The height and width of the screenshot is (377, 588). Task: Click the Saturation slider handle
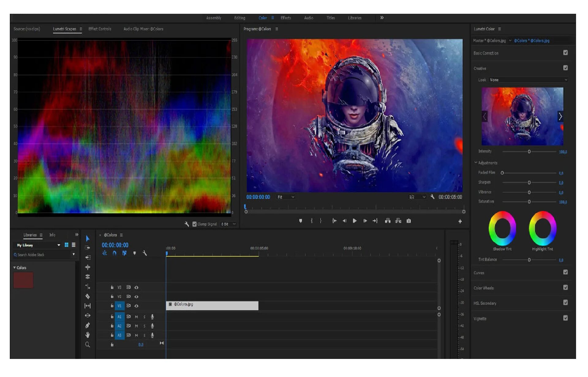(x=529, y=202)
